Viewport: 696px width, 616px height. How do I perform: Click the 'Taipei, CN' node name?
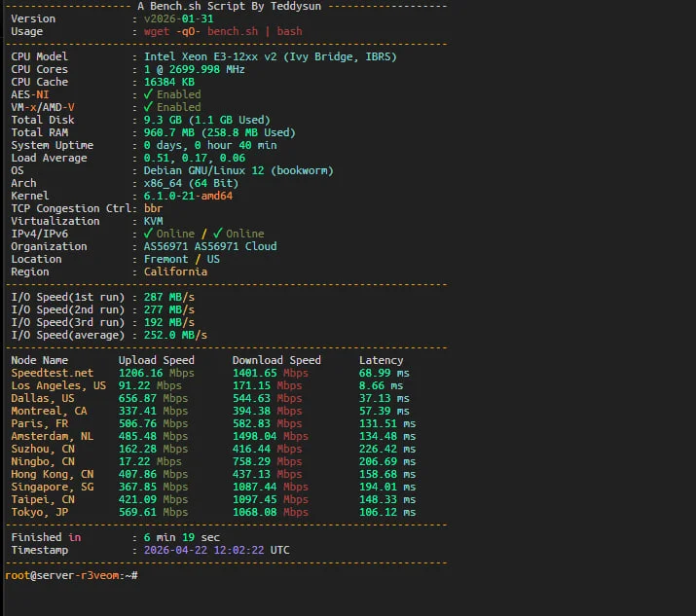coord(43,499)
